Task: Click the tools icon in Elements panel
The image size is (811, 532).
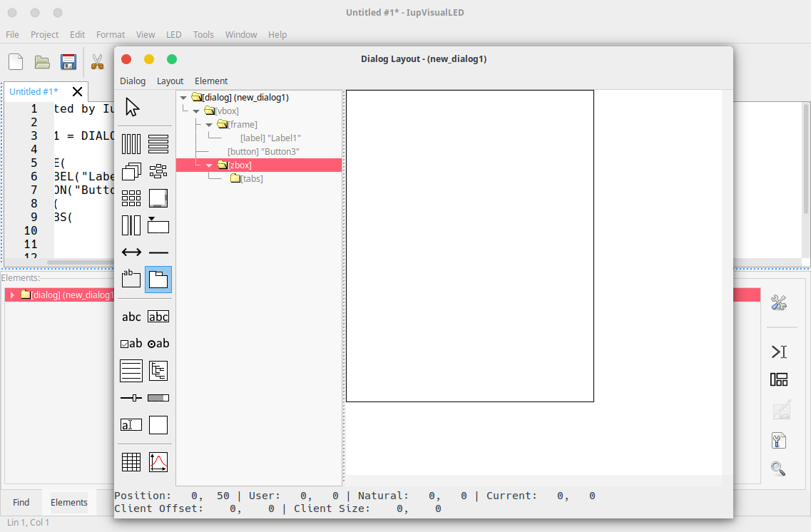Action: click(778, 303)
